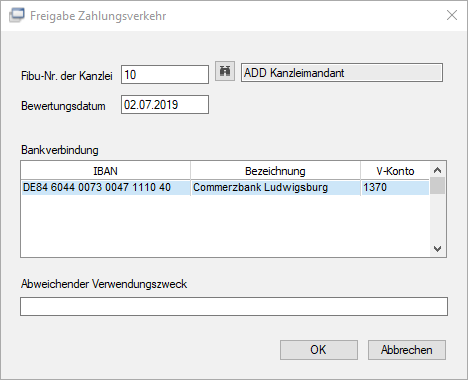Confirm with the OK button
The image size is (468, 380).
click(x=319, y=350)
